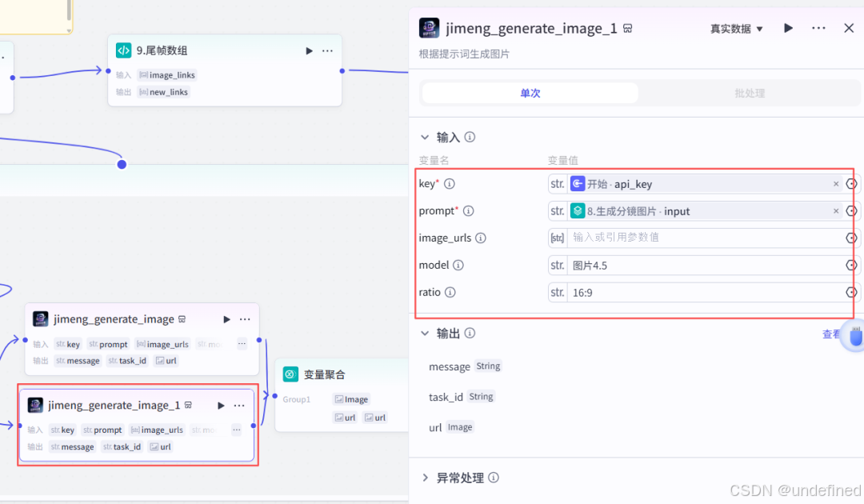Switch to the 批处理 tab
Image resolution: width=864 pixels, height=504 pixels.
point(750,93)
